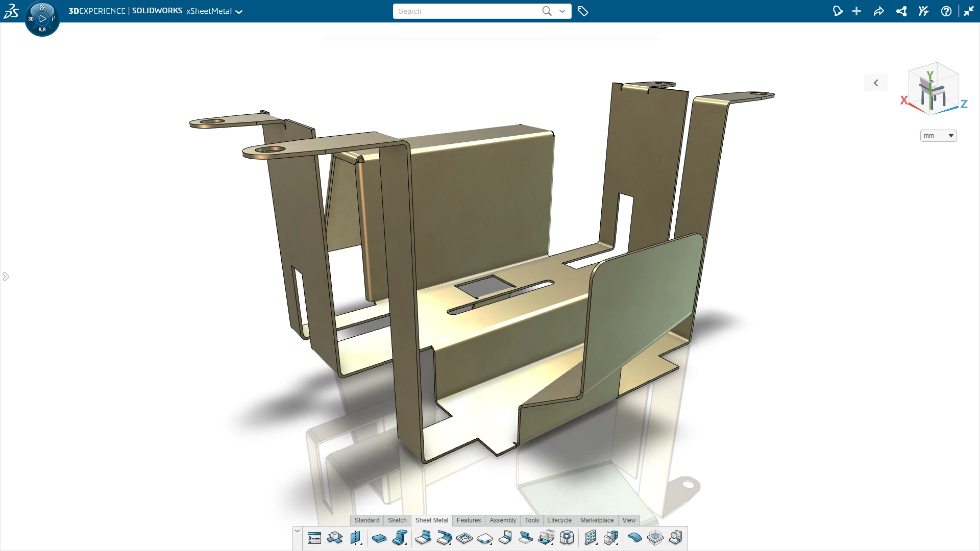
Task: Select the magnifier inspect bend tool
Action: pos(676,538)
